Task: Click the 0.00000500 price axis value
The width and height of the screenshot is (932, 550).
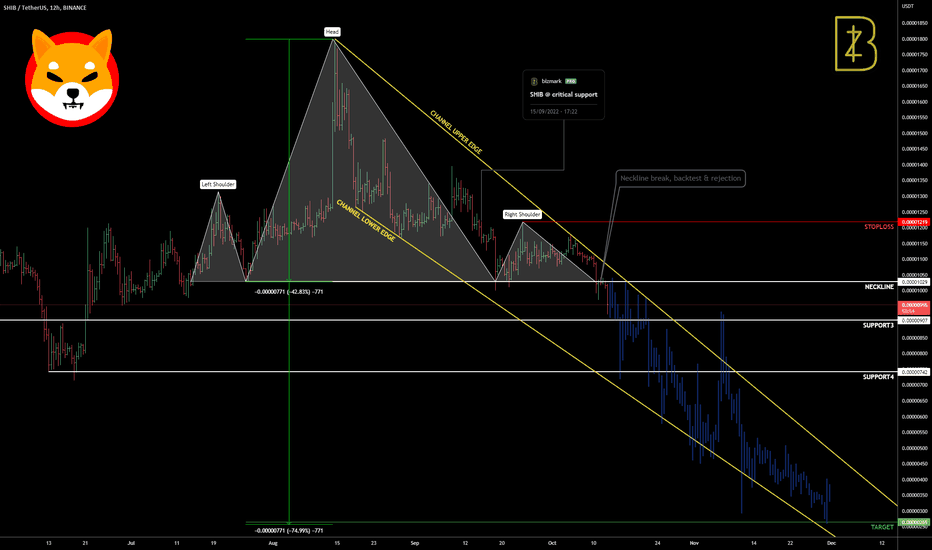Action: click(x=914, y=448)
